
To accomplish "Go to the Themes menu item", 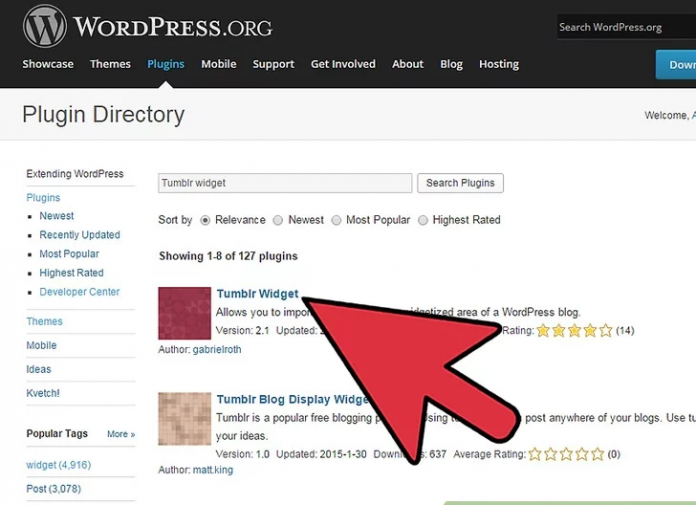I will pyautogui.click(x=110, y=64).
